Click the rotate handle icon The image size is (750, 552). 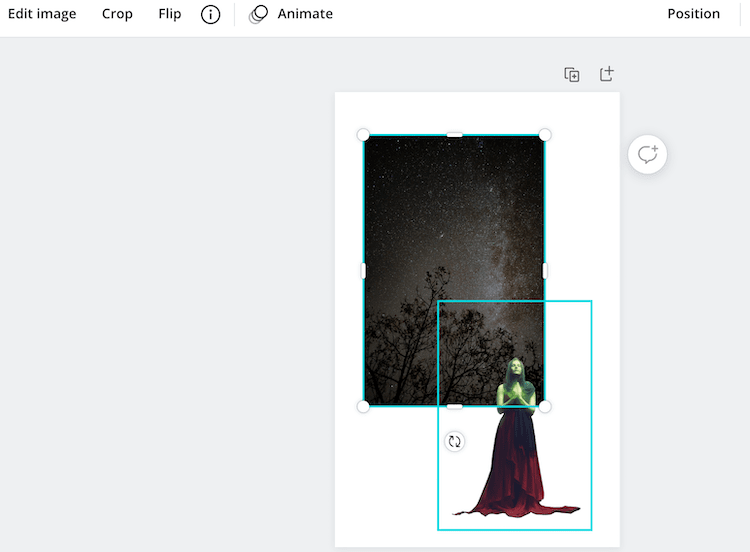click(455, 441)
